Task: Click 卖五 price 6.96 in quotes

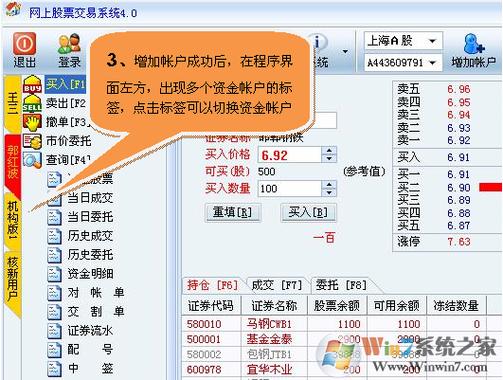Action: click(459, 89)
